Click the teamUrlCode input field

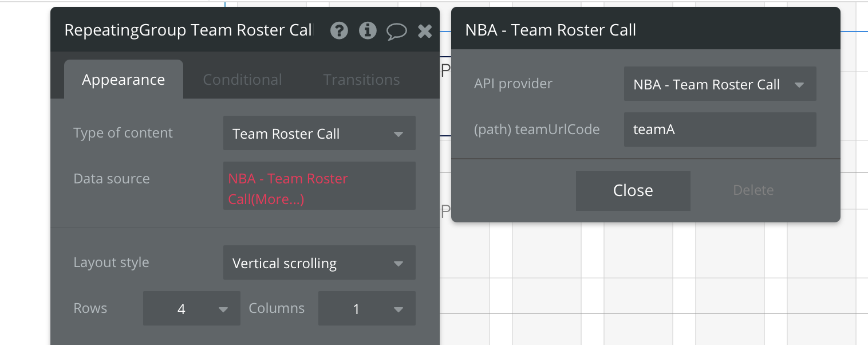tap(720, 130)
